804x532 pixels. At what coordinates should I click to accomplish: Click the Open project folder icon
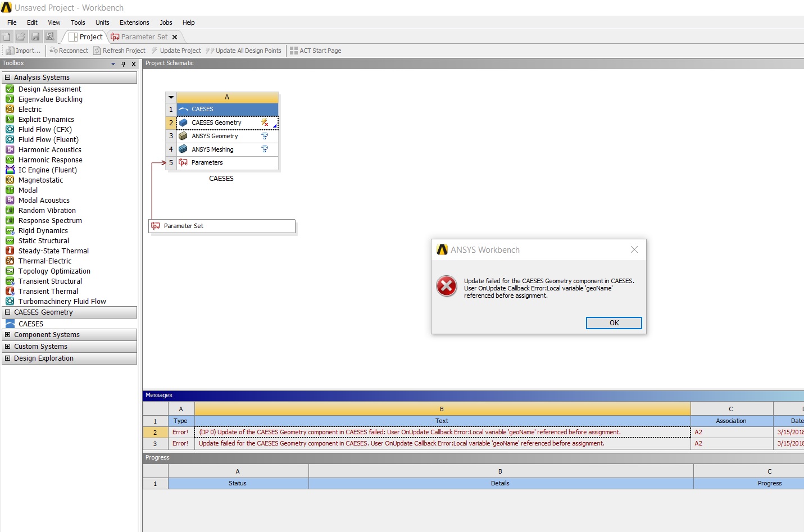point(21,37)
